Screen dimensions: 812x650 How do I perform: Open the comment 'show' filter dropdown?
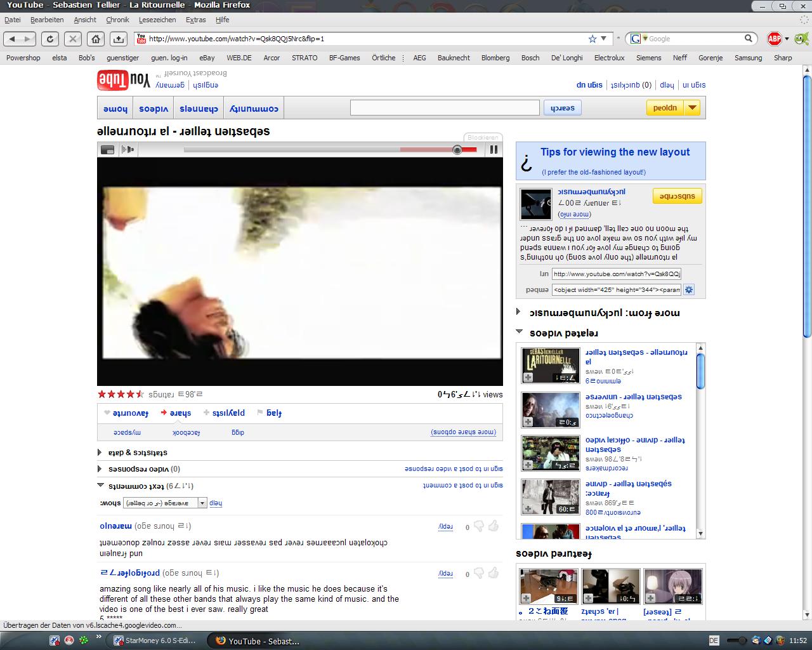[202, 503]
